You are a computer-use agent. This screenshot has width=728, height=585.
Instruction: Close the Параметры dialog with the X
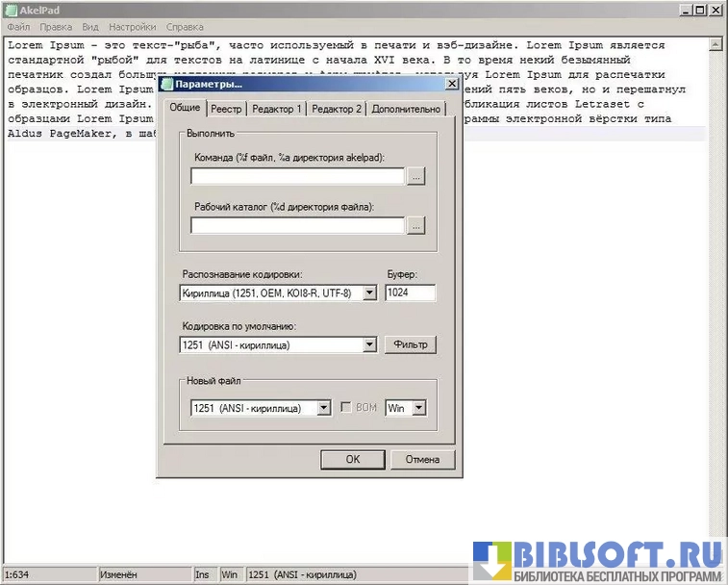point(451,85)
